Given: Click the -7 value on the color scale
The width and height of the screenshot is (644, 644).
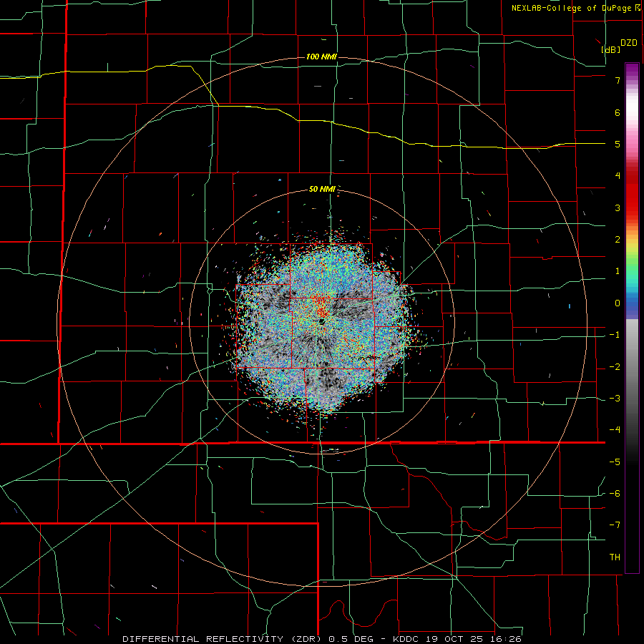Looking at the screenshot, I should tap(615, 525).
